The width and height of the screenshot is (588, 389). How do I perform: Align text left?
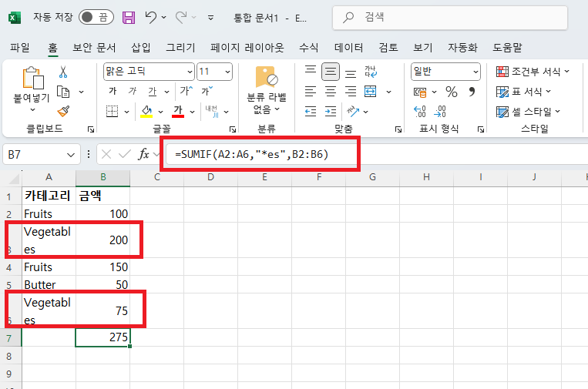tap(311, 92)
